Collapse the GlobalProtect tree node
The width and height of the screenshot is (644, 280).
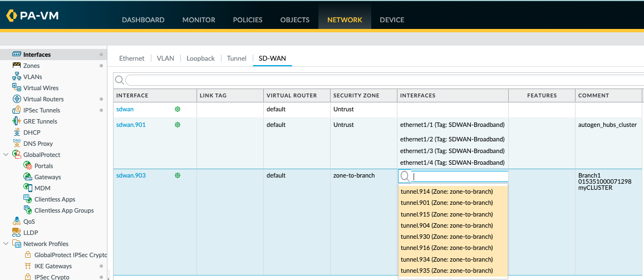click(6, 155)
